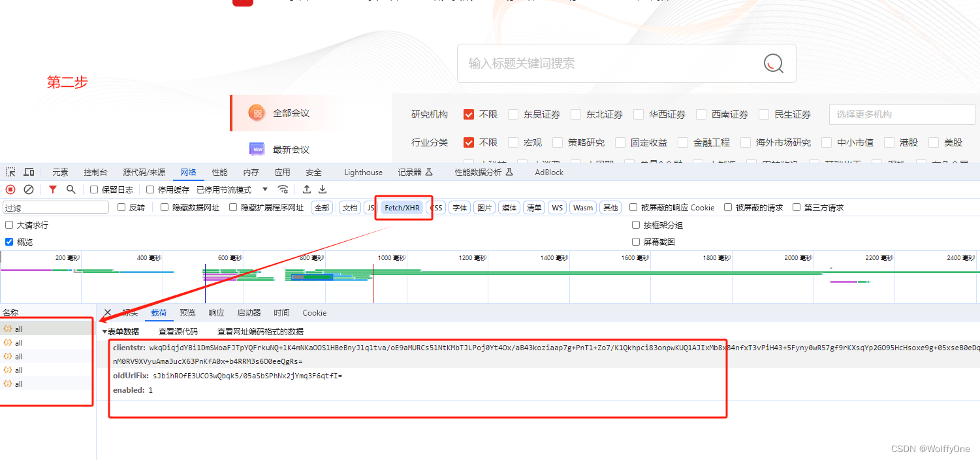The width and height of the screenshot is (980, 460).
Task: Open 应用 DevTools tab
Action: [x=282, y=172]
